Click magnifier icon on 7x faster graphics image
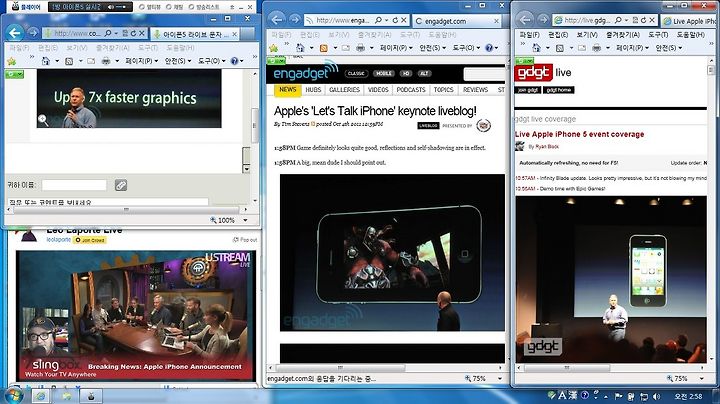 coord(43,120)
